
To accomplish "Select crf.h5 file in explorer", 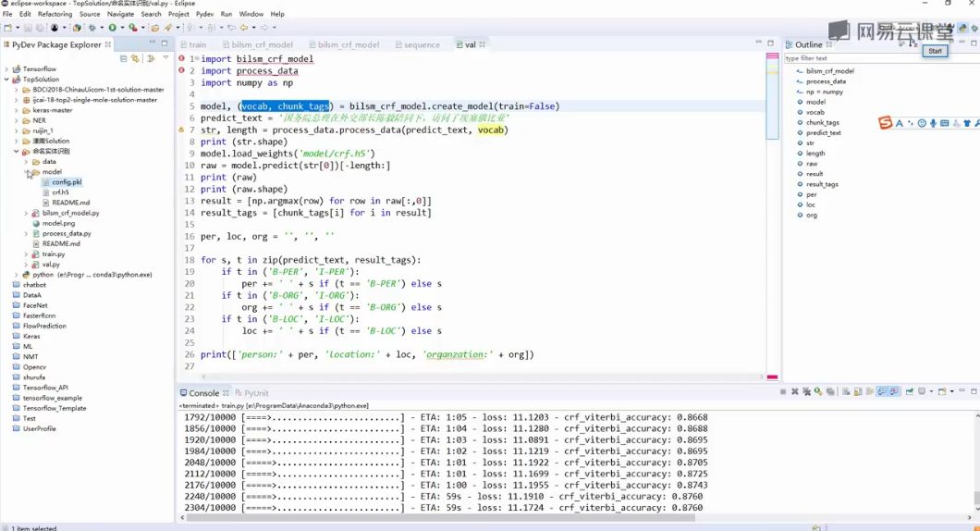I will pyautogui.click(x=60, y=192).
